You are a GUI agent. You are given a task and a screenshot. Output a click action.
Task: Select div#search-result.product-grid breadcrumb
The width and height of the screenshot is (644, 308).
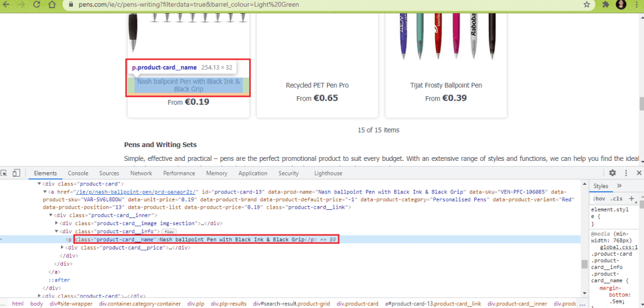[x=291, y=304]
